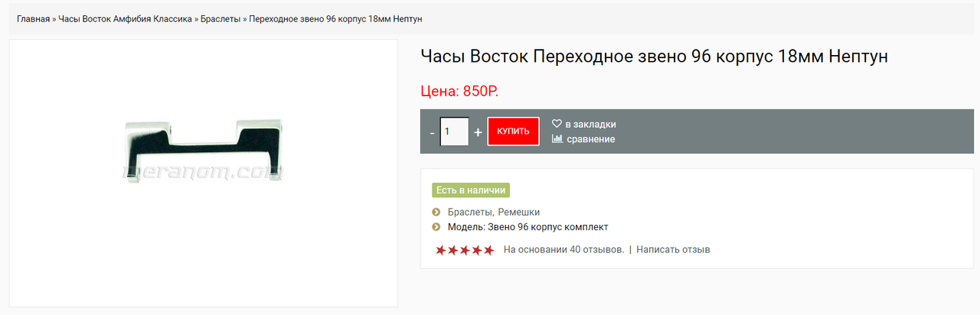Click the bullet icon beside Браслеты

tap(436, 212)
